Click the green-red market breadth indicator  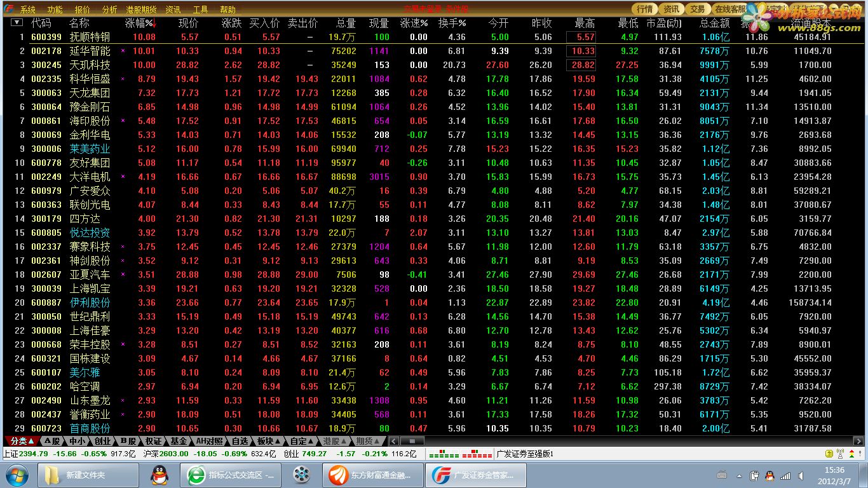pyautogui.click(x=460, y=454)
